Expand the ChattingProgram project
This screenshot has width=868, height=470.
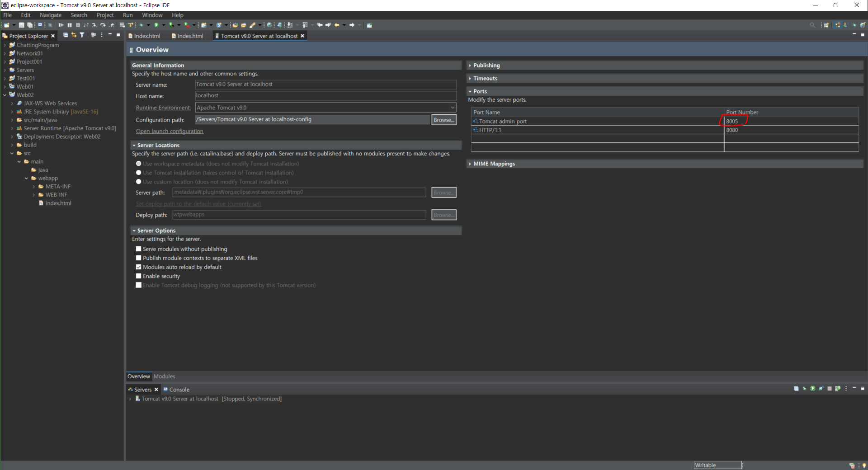coord(5,45)
